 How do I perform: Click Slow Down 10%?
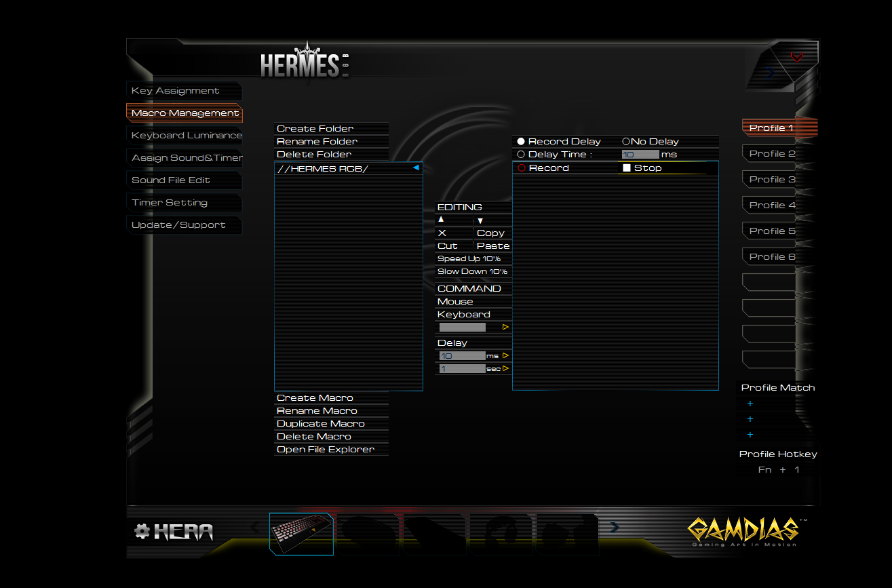click(x=473, y=271)
